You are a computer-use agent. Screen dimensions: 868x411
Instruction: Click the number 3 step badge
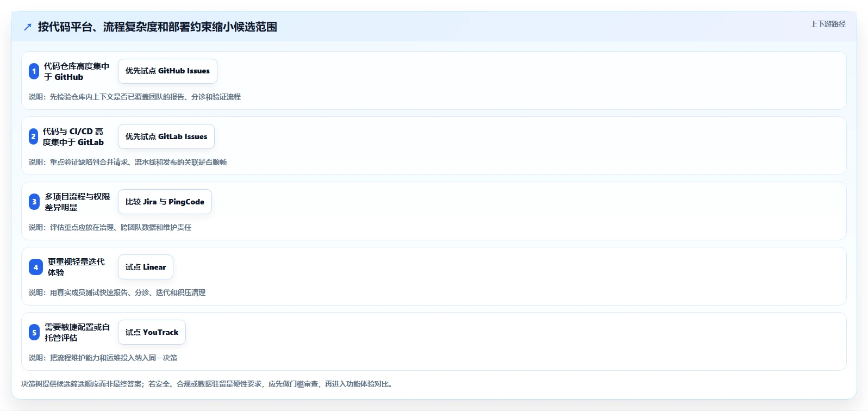click(x=34, y=202)
